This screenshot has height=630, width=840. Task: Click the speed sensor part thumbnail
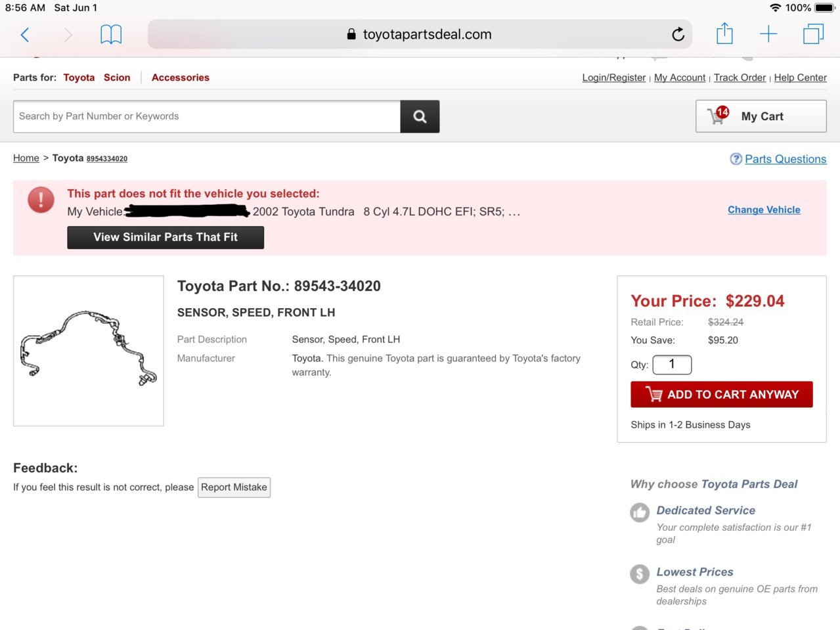coord(89,350)
